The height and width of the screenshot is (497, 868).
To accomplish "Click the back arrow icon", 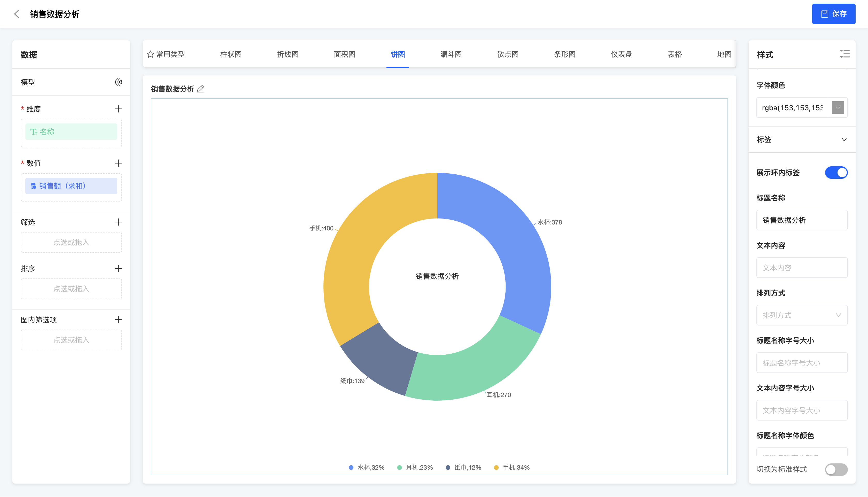I will (16, 14).
